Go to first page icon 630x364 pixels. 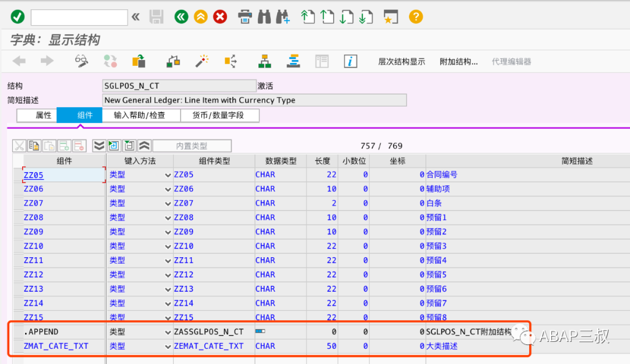coord(307,17)
